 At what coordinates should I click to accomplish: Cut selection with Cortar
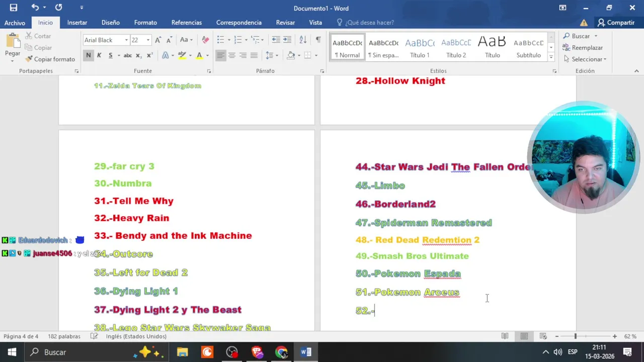coord(38,36)
